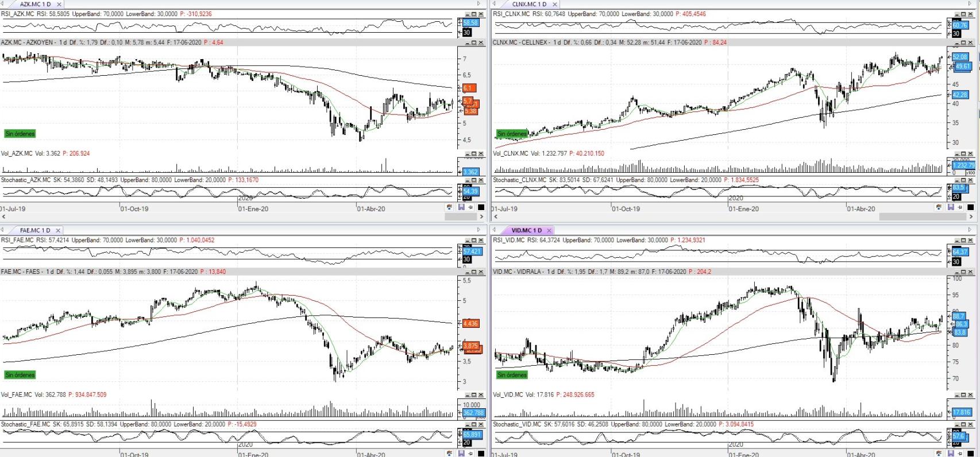Toggle the pin icon under the CELLNEX chart

click(960, 207)
